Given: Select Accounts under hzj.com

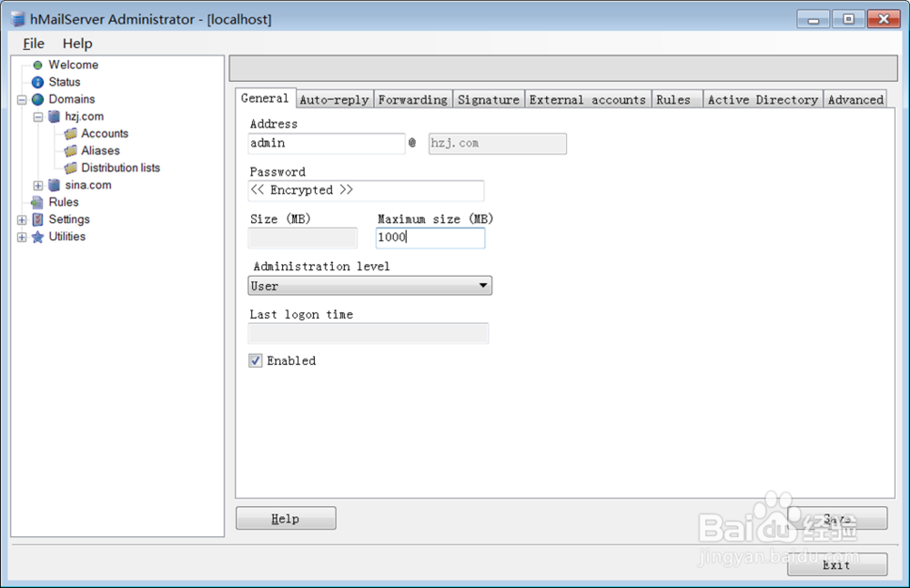Looking at the screenshot, I should [x=105, y=134].
